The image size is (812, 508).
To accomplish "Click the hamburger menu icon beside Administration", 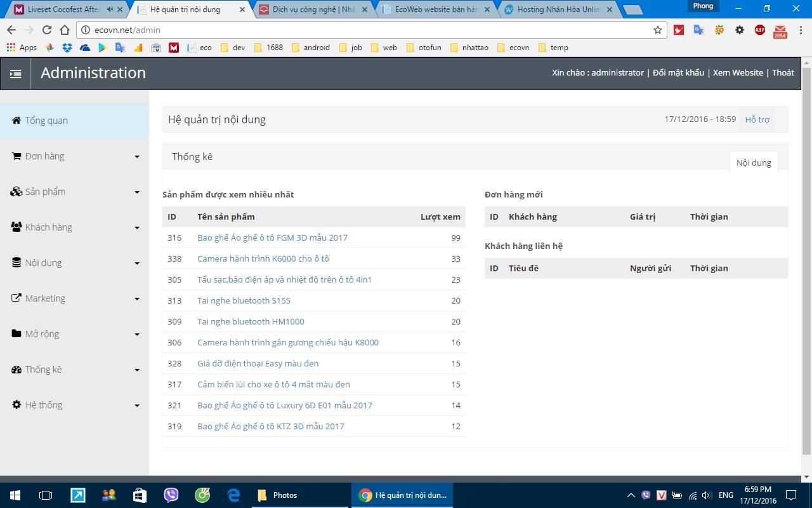I will [15, 74].
